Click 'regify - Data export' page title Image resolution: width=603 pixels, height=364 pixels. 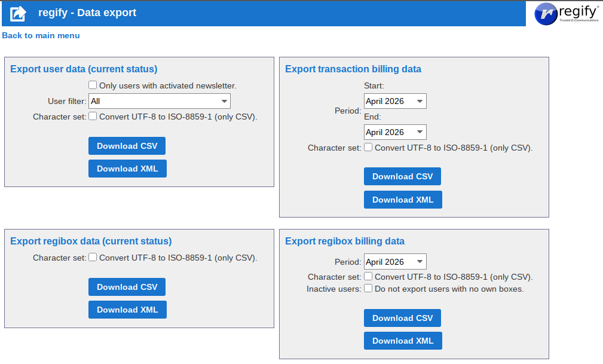87,13
